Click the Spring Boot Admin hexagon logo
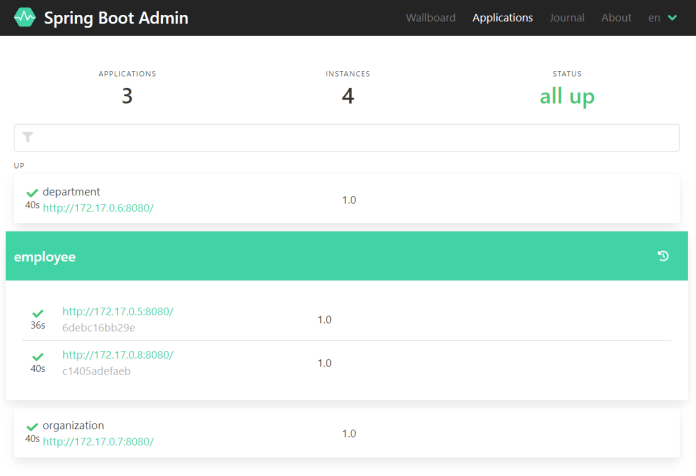This screenshot has width=696, height=476. click(x=24, y=17)
